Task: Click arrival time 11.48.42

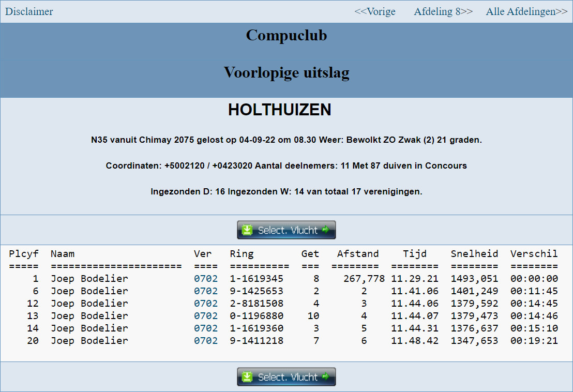Action: pyautogui.click(x=415, y=341)
